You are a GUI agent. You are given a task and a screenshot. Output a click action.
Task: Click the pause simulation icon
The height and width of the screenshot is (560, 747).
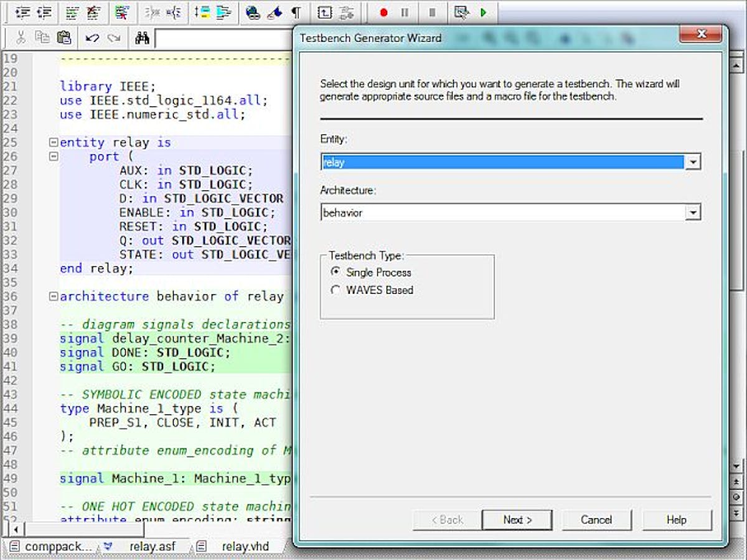click(x=405, y=12)
